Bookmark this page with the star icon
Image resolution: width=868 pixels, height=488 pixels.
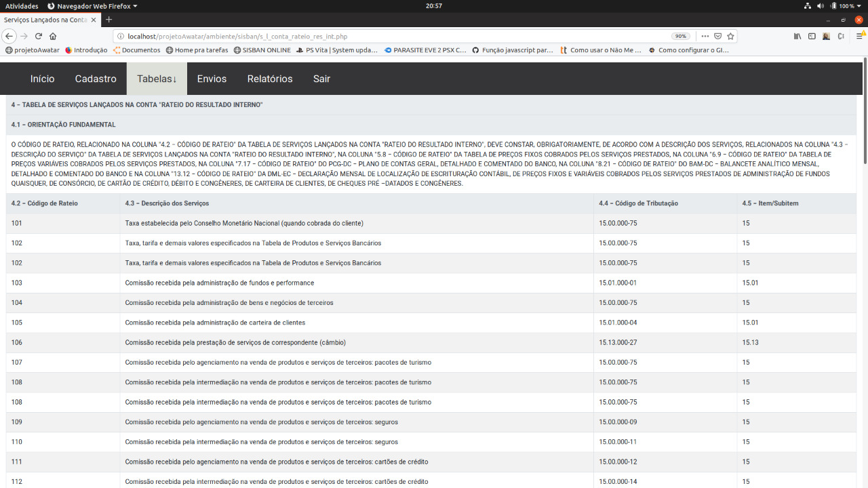(730, 36)
